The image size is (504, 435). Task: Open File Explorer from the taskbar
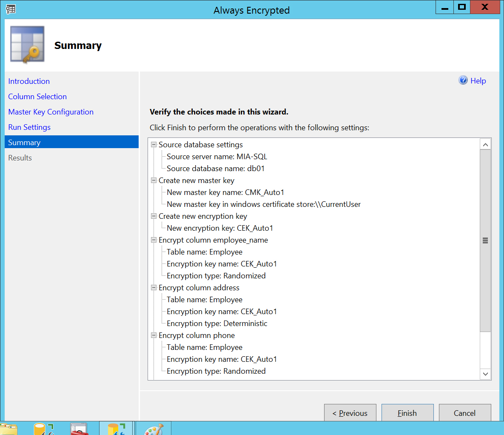(9, 429)
